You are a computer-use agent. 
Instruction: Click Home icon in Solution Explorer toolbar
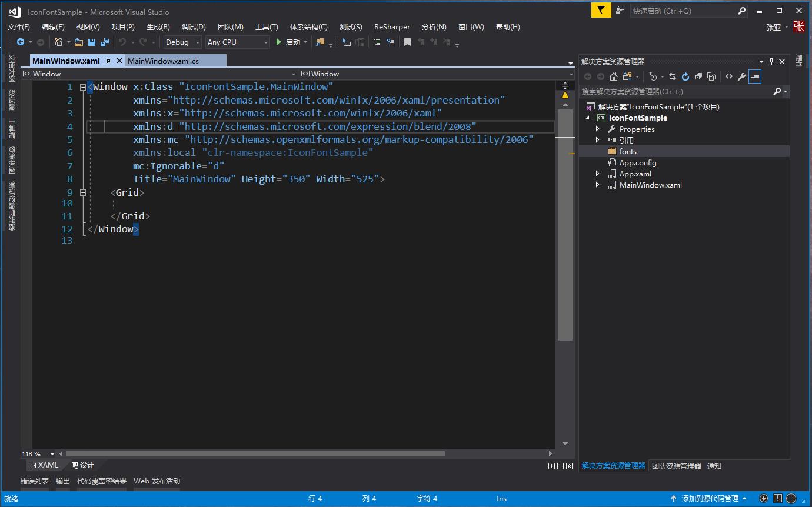pyautogui.click(x=614, y=76)
